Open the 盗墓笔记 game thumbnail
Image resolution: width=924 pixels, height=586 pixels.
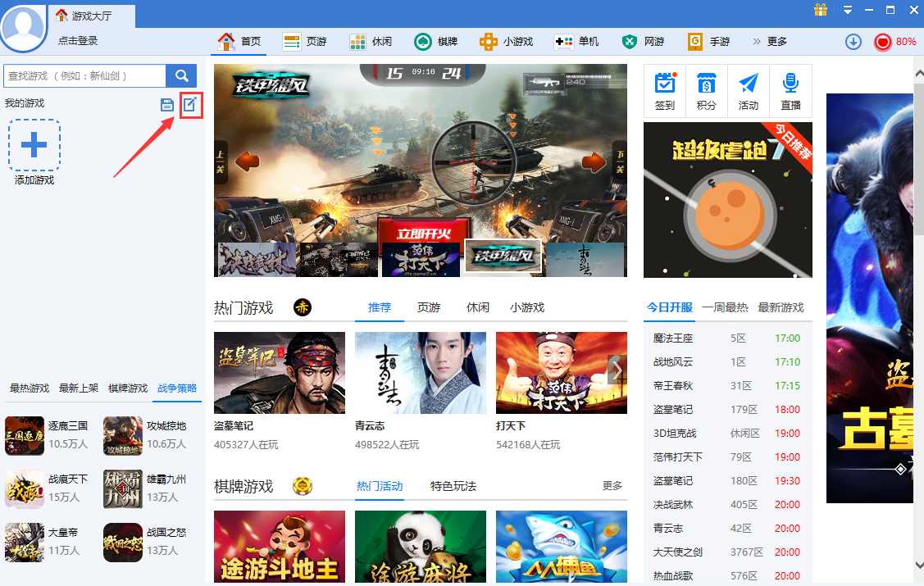pyautogui.click(x=279, y=373)
